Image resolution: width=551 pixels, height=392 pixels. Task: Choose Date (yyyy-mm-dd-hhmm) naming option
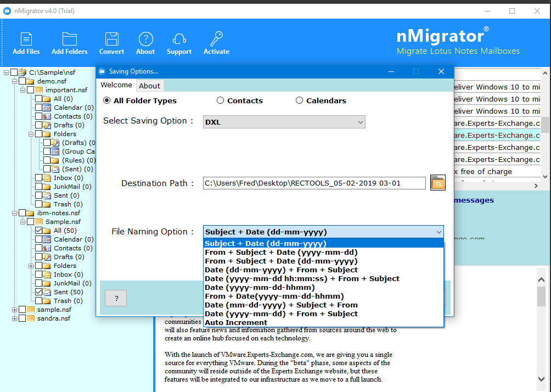[323, 288]
